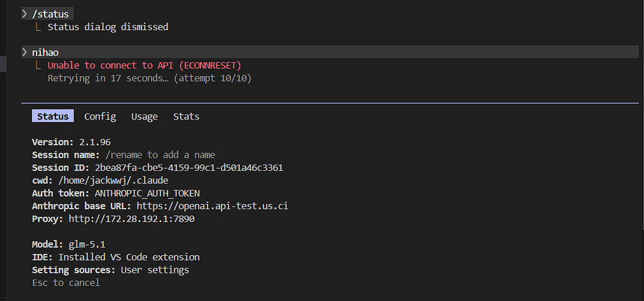Click the Model value glm-5.1
The width and height of the screenshot is (644, 301).
pos(87,244)
